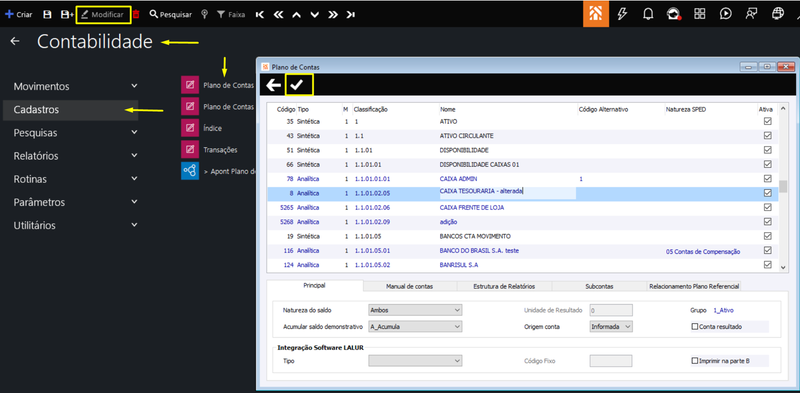Image resolution: width=800 pixels, height=393 pixels.
Task: Open first Plano de Contas shortcut
Action: coord(190,85)
